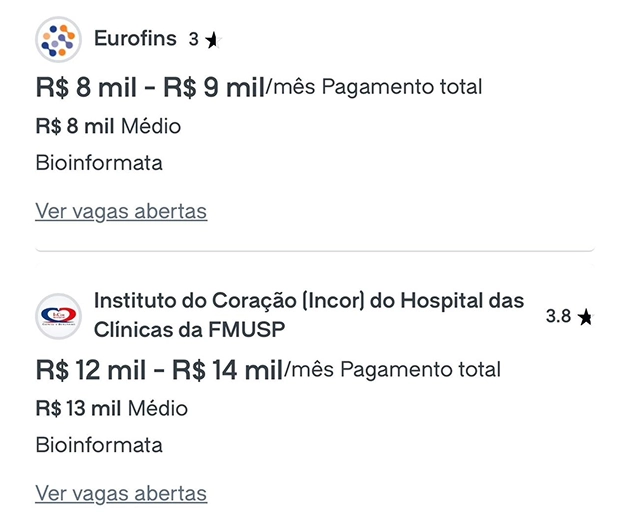Select the R$ 8 mil - R$ 9 mil salary range
Viewport: 630px width, 521px height.
tap(149, 88)
